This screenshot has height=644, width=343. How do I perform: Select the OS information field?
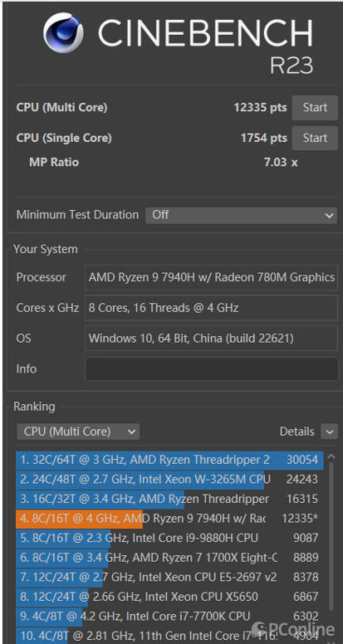point(211,339)
